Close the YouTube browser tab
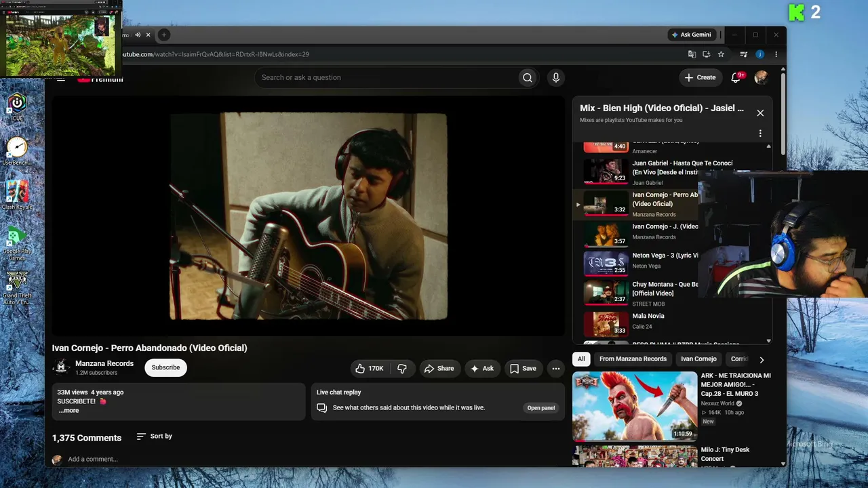Image resolution: width=868 pixels, height=488 pixels. click(x=149, y=35)
